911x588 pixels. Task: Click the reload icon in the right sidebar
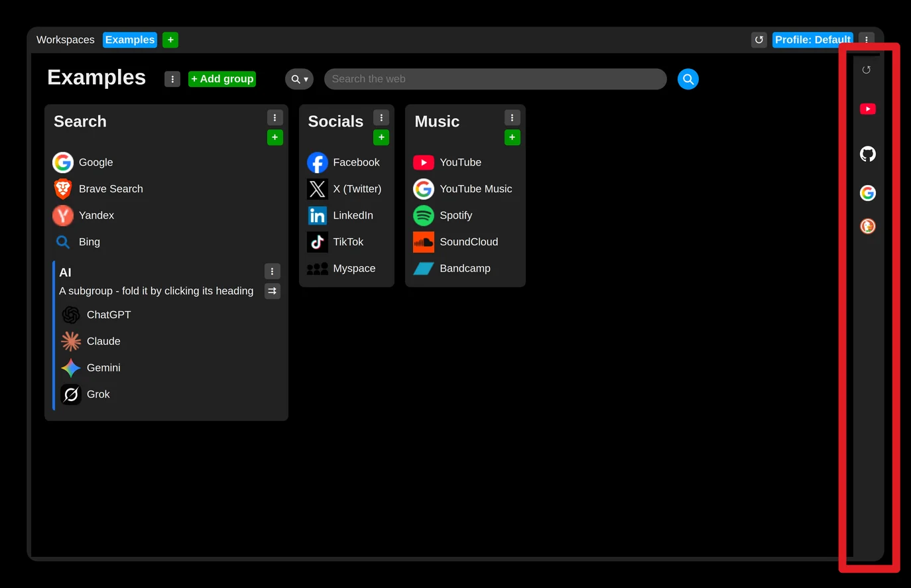pos(866,70)
